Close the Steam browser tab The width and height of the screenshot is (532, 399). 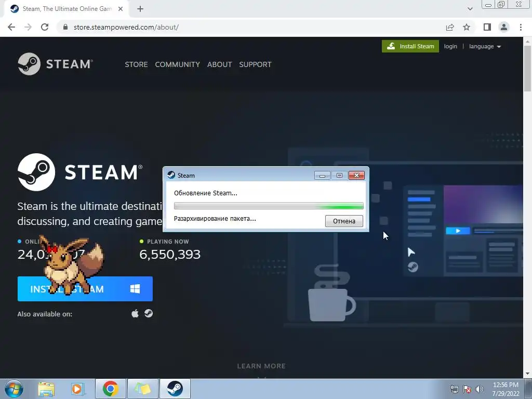(x=121, y=9)
